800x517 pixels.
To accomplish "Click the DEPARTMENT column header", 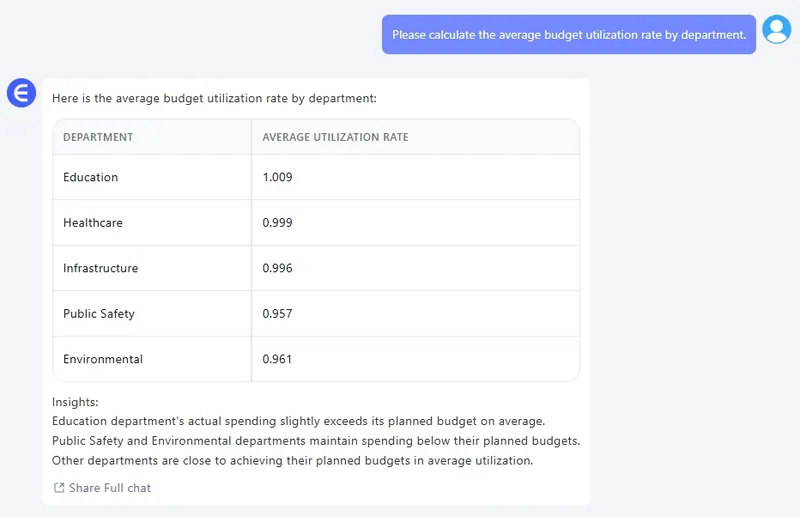I will click(98, 137).
